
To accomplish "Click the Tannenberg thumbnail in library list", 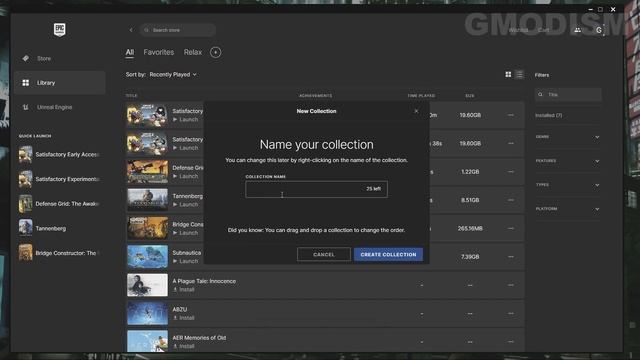I will point(147,200).
